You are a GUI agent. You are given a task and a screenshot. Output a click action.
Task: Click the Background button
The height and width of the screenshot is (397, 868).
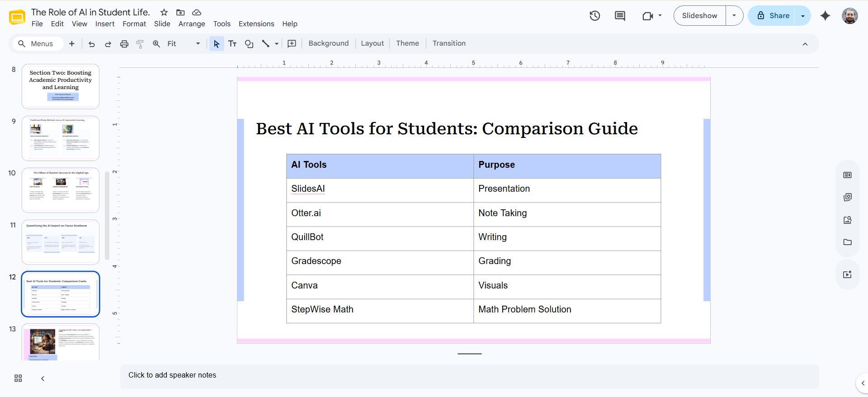(x=329, y=43)
